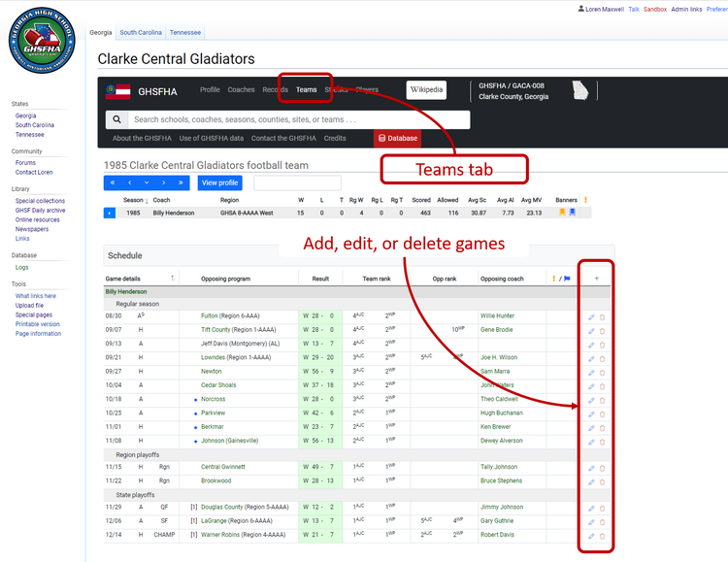Edit the Central Gwinnett game
The width and height of the screenshot is (728, 562).
pyautogui.click(x=591, y=468)
